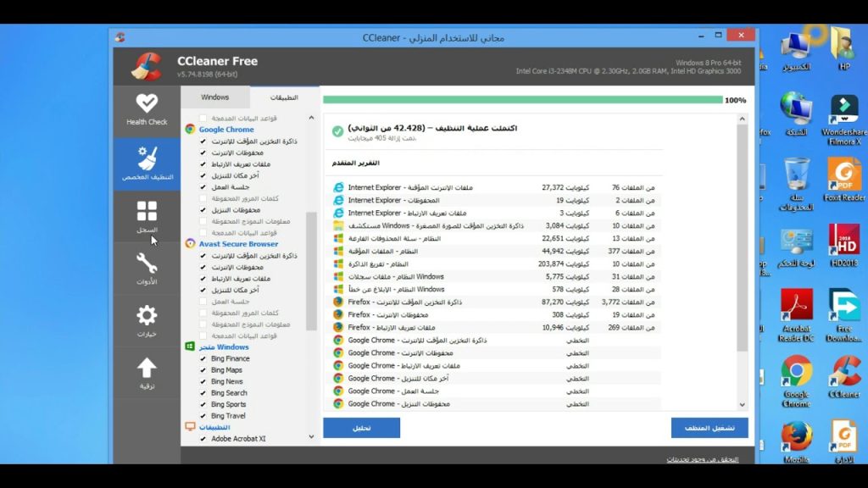Collapse the Avast Secure Browser category heading
868x488 pixels.
238,243
